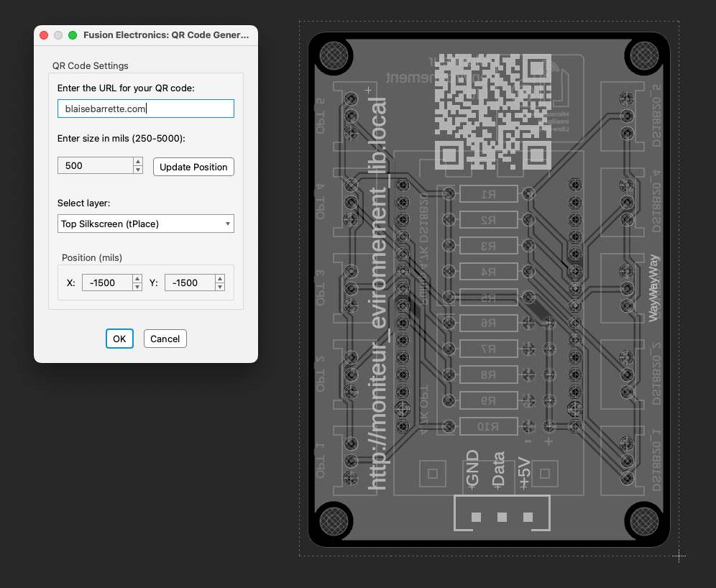Click the bottom-right mounting hole

[644, 521]
